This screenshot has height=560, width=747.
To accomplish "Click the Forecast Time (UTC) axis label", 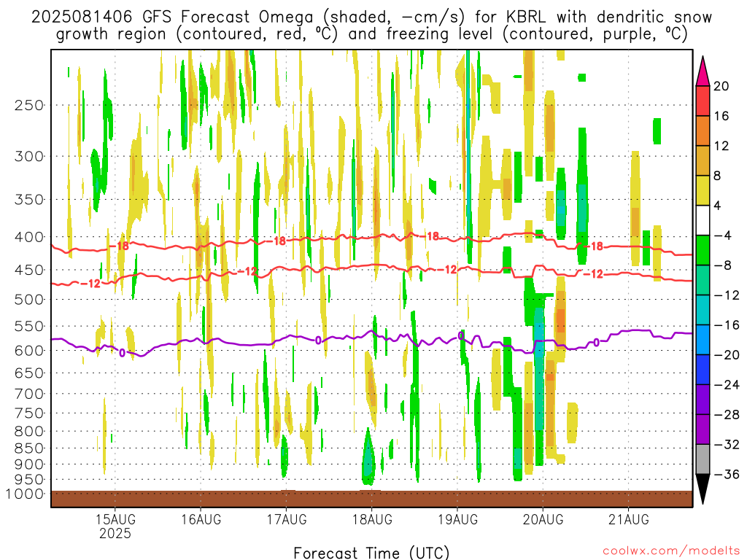I will point(371,553).
